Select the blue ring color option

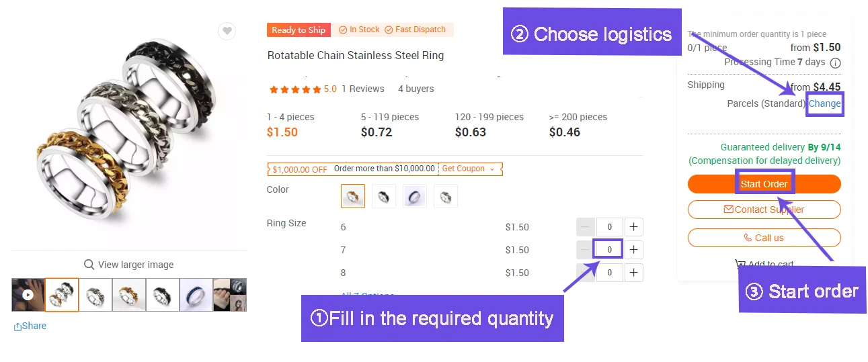[x=415, y=196]
